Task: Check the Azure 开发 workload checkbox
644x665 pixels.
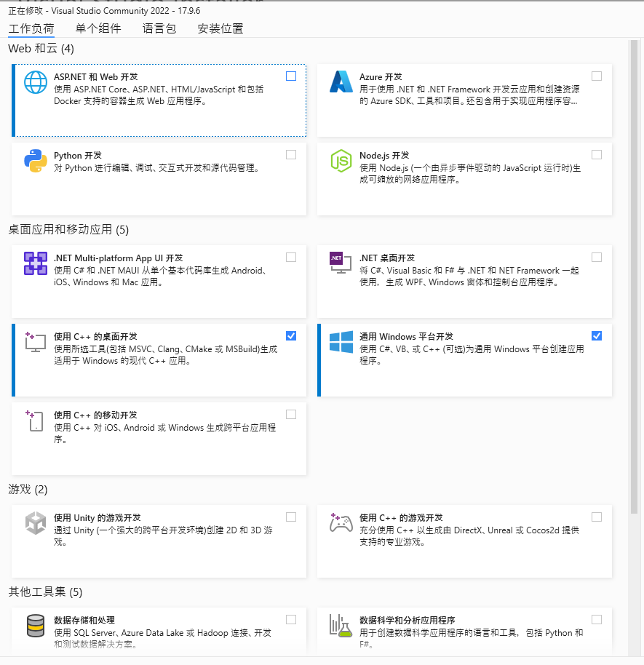Action: coord(597,76)
